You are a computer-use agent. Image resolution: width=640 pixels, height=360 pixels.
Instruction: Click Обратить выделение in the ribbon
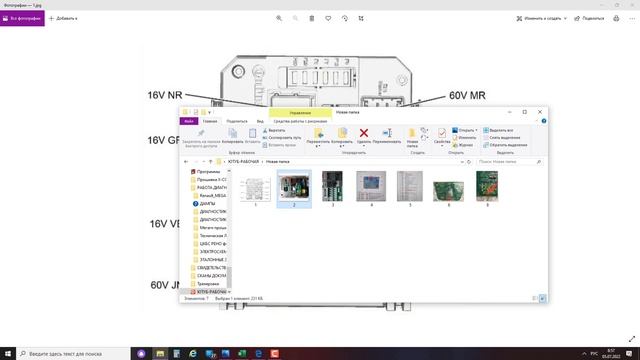(x=505, y=145)
